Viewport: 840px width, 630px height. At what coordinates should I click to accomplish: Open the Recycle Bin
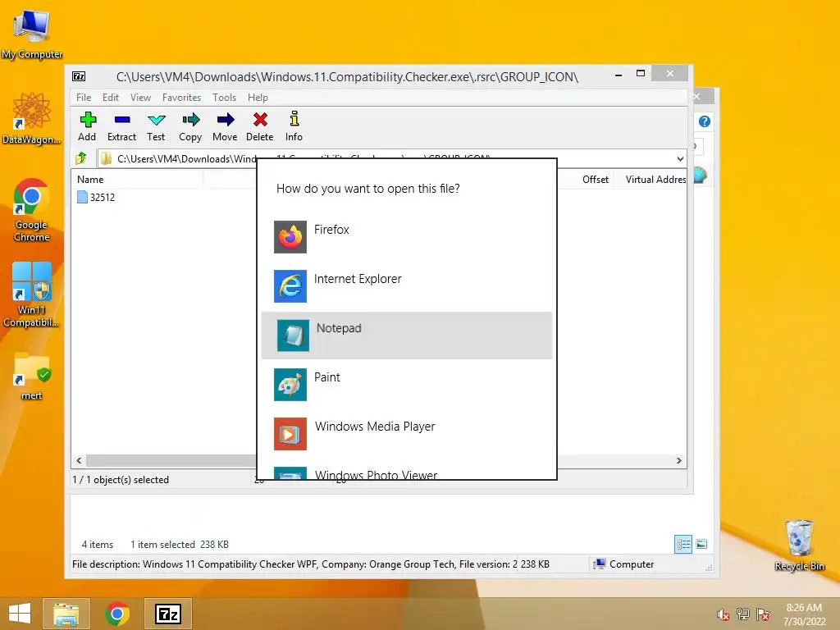[799, 546]
